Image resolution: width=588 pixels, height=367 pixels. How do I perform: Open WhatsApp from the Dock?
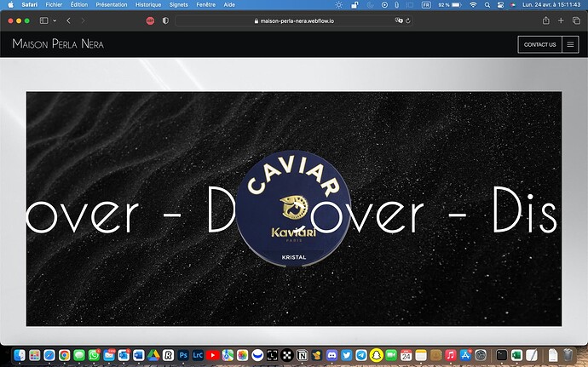[x=94, y=354]
